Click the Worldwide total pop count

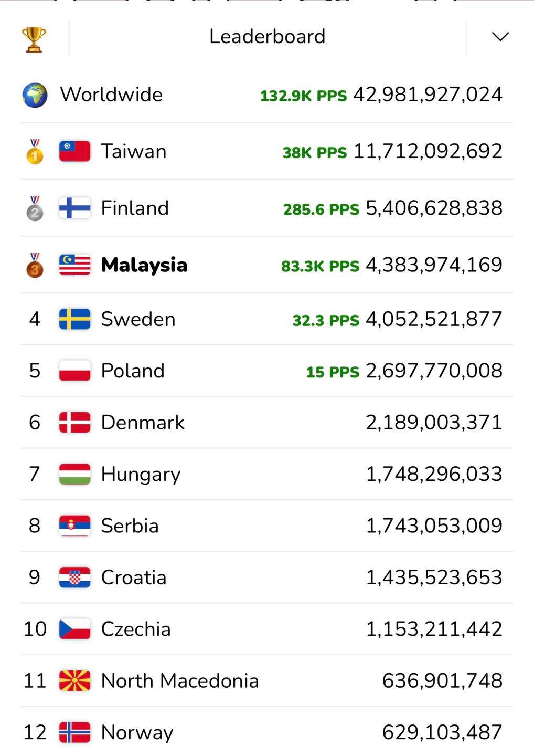pyautogui.click(x=428, y=94)
